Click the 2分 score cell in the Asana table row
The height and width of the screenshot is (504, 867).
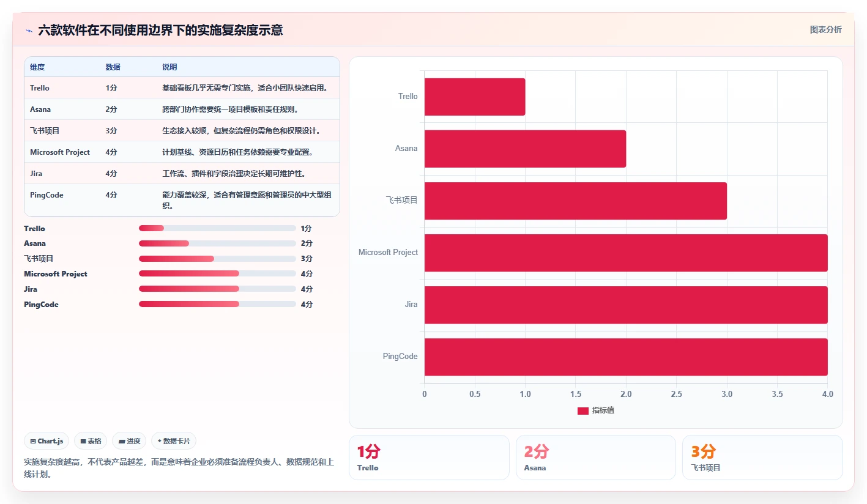(x=111, y=109)
